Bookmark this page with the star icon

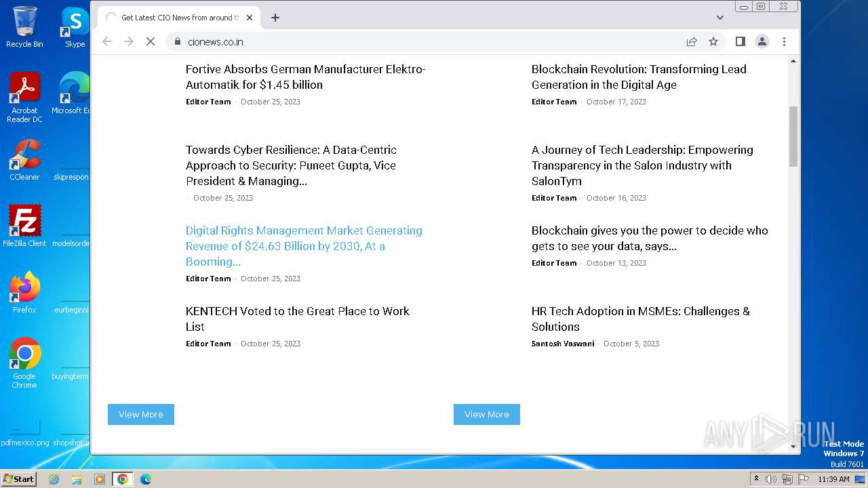click(x=713, y=41)
